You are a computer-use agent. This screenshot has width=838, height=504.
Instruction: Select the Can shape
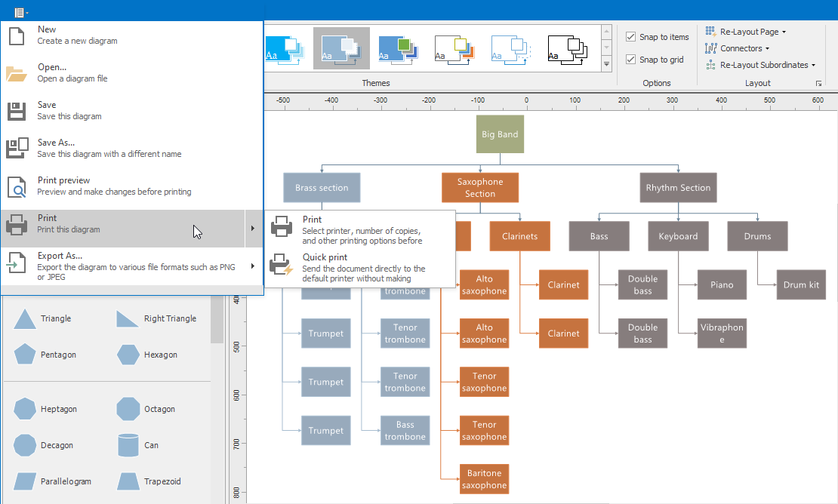coord(128,445)
